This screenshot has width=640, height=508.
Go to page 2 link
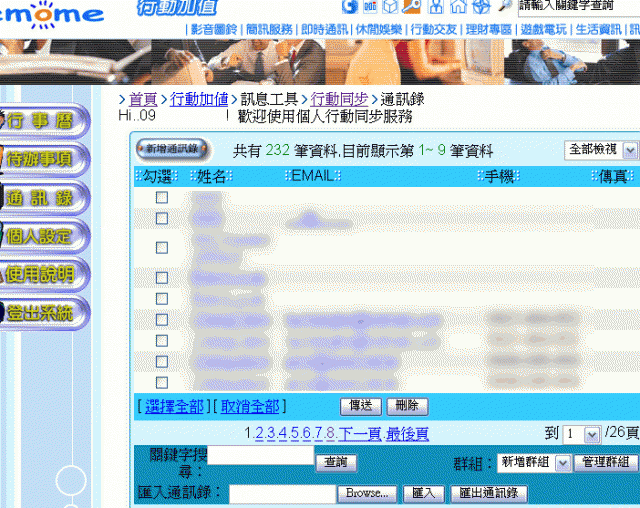pos(259,433)
